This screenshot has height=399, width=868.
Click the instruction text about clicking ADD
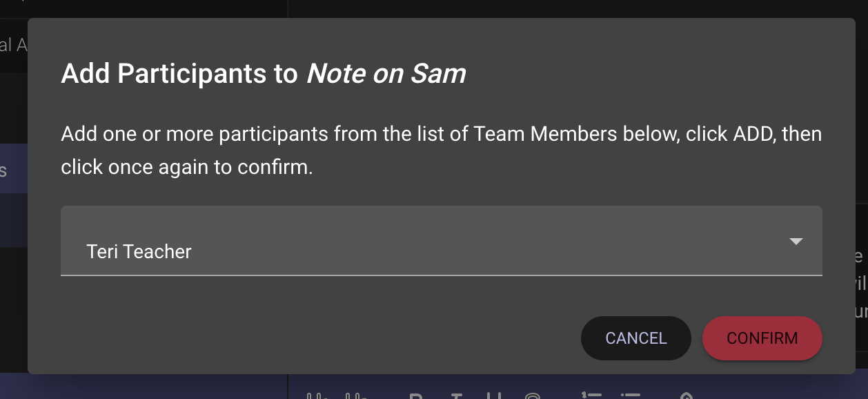tap(441, 150)
